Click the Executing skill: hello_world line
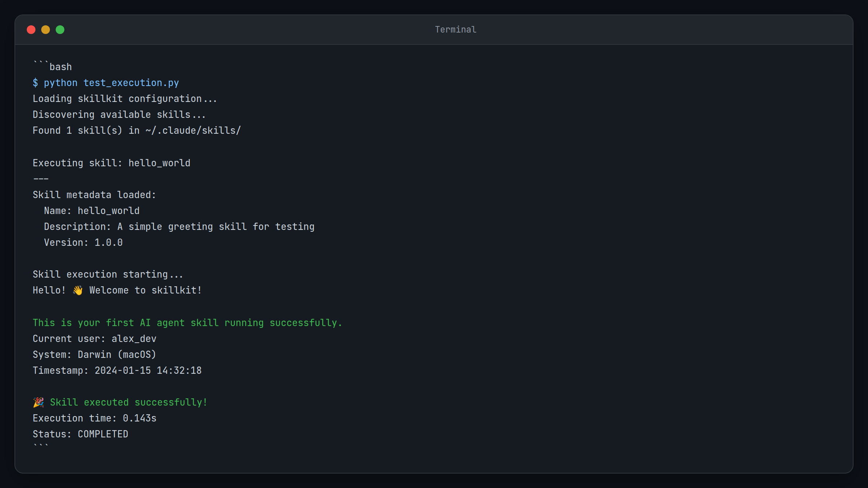The height and width of the screenshot is (488, 868). click(111, 163)
